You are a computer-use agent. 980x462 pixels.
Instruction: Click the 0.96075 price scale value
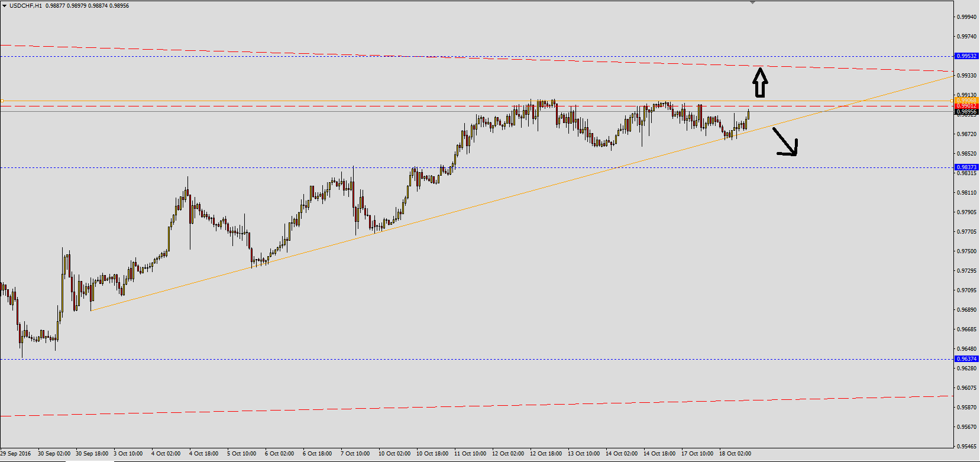coord(967,388)
